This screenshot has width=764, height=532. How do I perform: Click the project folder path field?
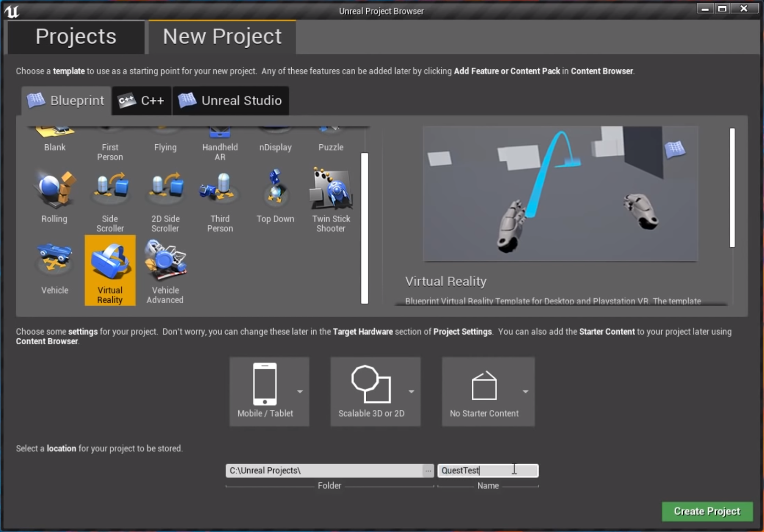324,471
